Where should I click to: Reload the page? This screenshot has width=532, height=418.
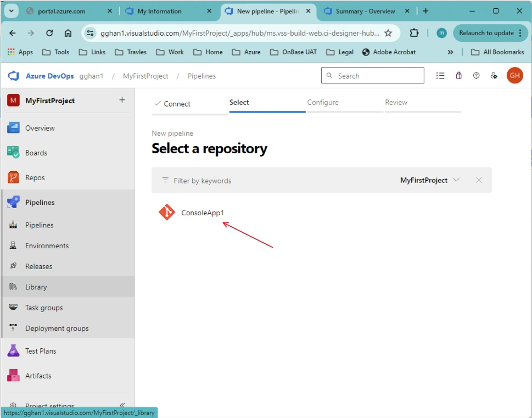click(x=49, y=33)
